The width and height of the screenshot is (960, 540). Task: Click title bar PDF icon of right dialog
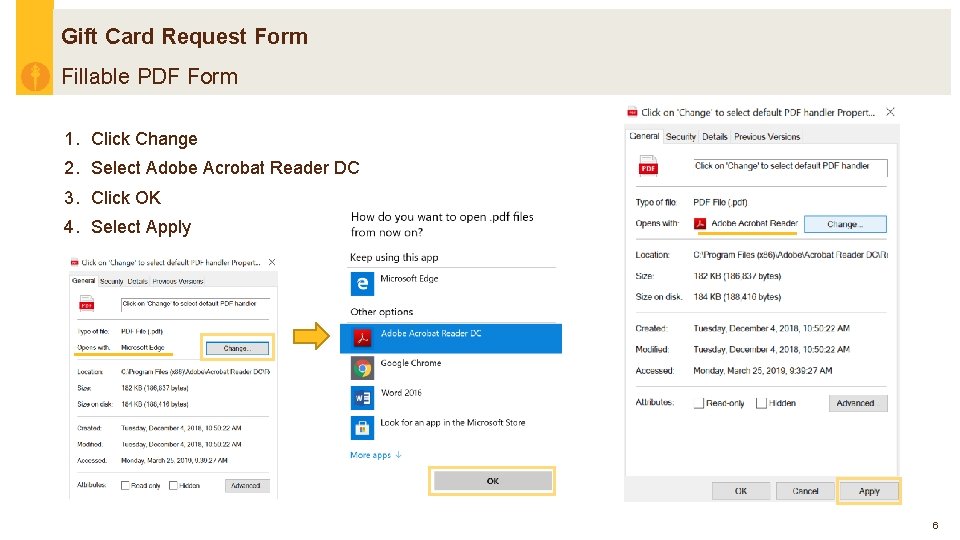click(x=632, y=113)
